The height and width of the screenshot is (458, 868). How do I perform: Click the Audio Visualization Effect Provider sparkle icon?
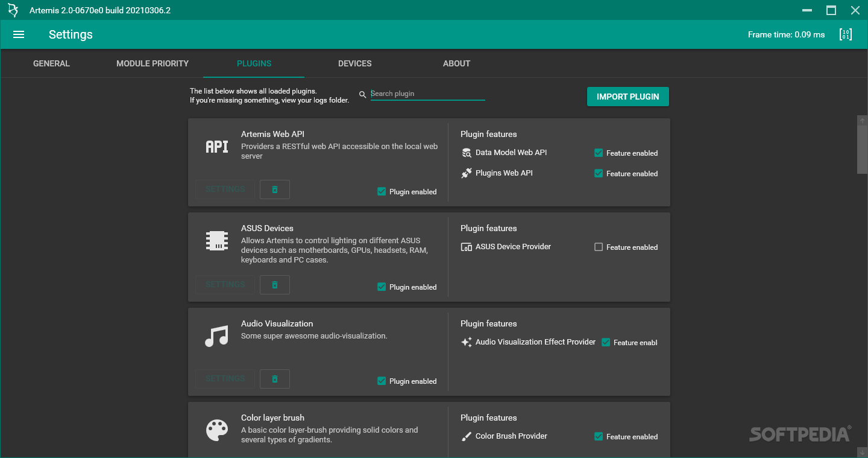pos(467,342)
